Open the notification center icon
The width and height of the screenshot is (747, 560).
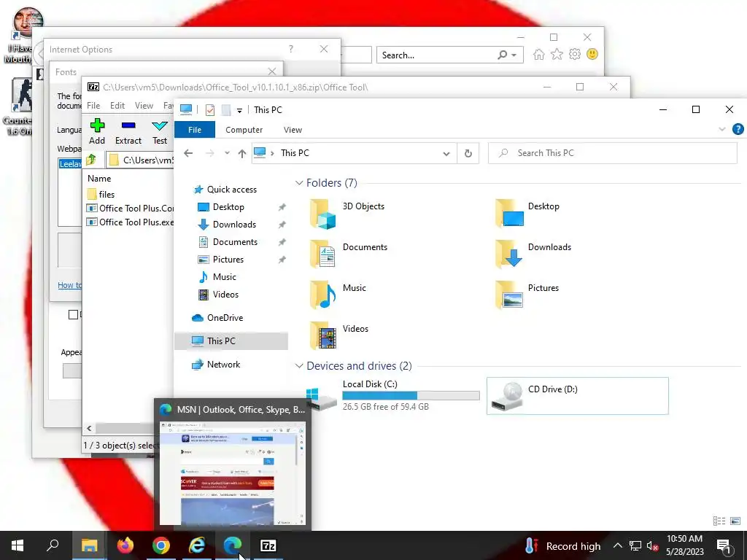pos(724,545)
